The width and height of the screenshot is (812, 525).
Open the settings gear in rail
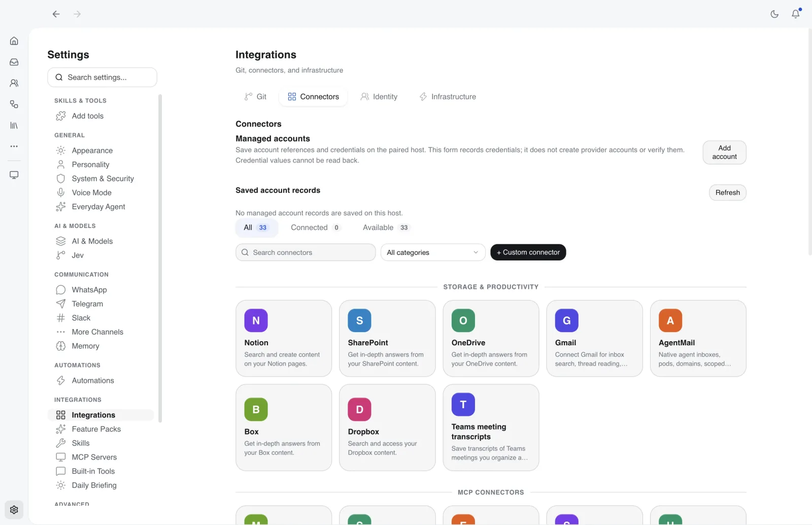(14, 510)
